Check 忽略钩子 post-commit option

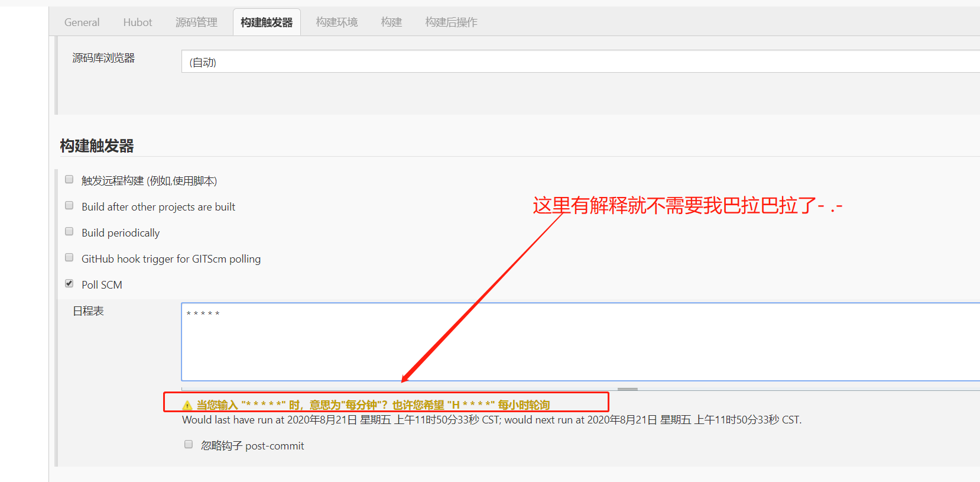(189, 444)
